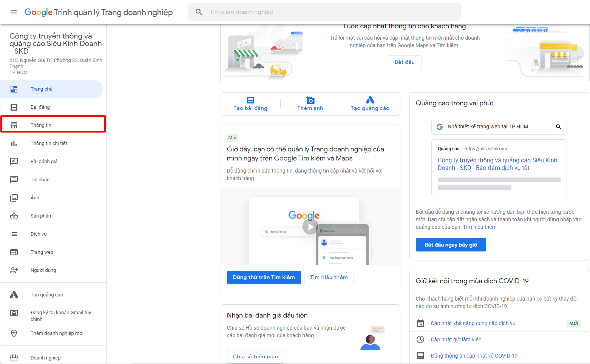
Task: Click Tìm hiểu thêm link in ads description
Action: click(x=480, y=227)
